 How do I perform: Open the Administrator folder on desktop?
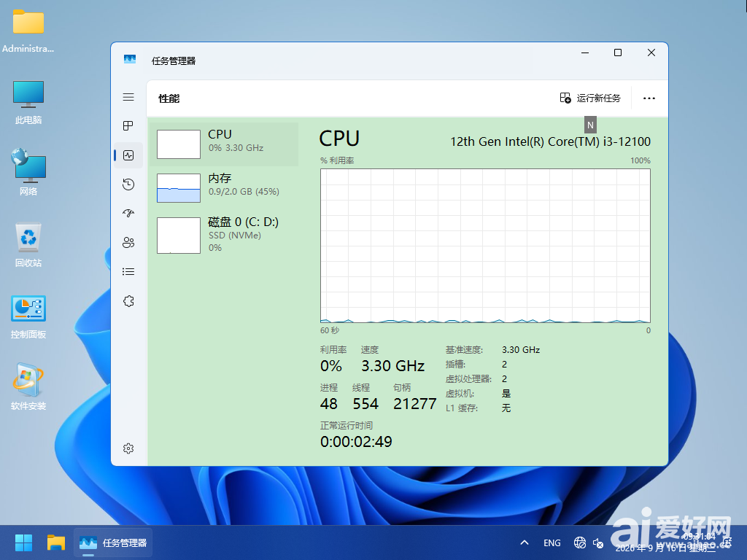28,31
